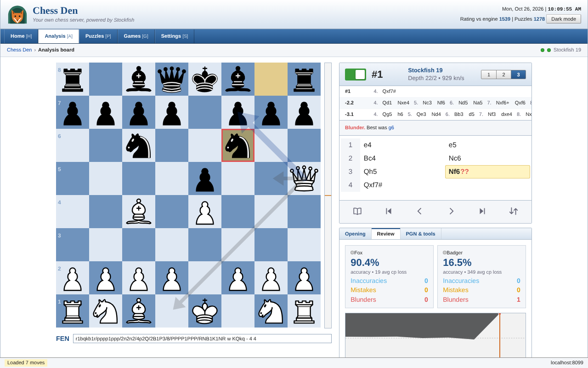Select the white queen on h5
This screenshot has width=588, height=368.
pyautogui.click(x=304, y=178)
